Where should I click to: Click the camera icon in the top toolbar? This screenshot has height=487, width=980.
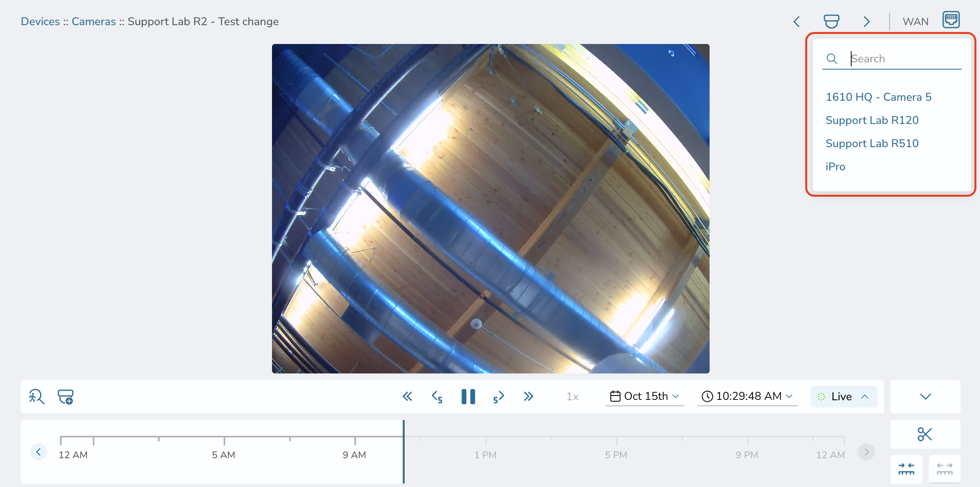tap(832, 21)
